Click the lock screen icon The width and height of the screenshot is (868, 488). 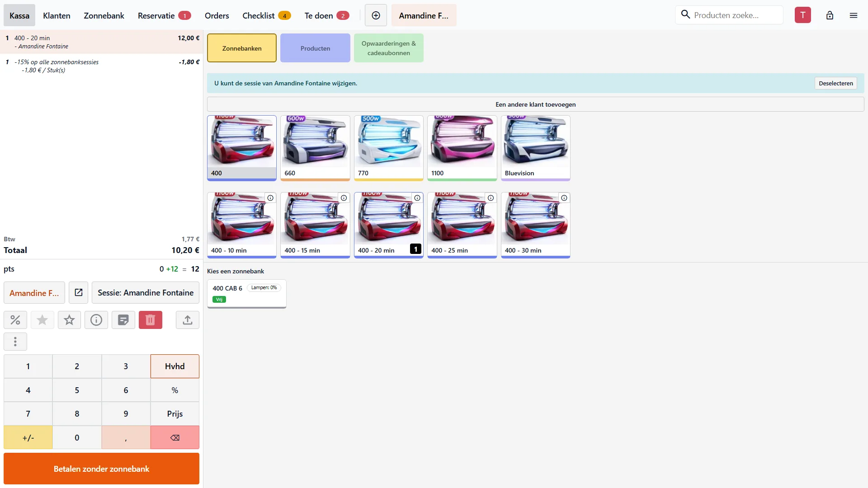pyautogui.click(x=830, y=15)
